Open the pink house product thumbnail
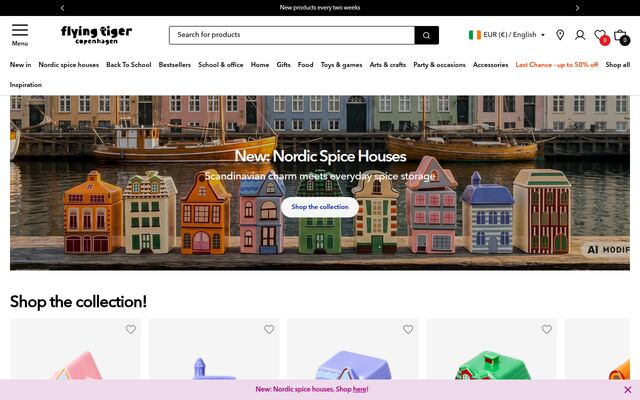 point(76,349)
